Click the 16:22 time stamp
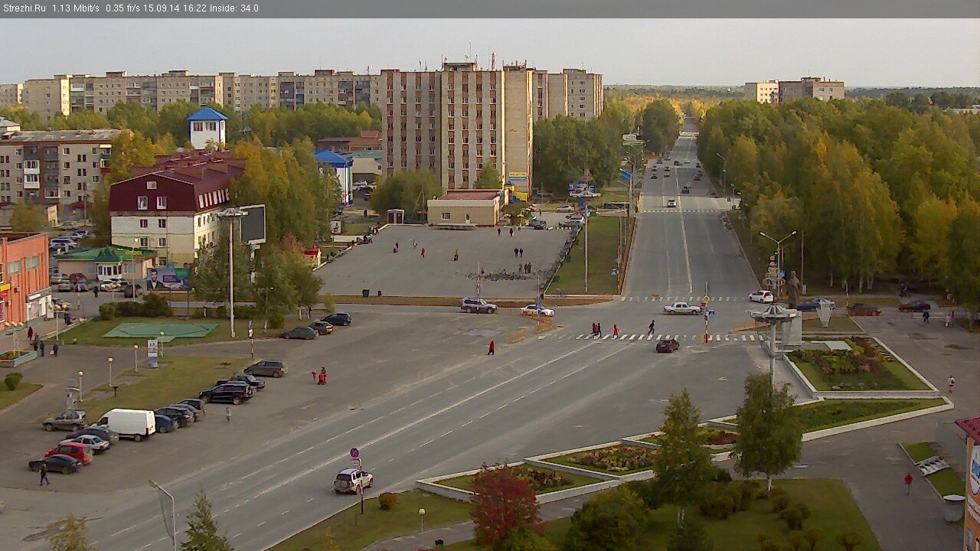 point(196,8)
